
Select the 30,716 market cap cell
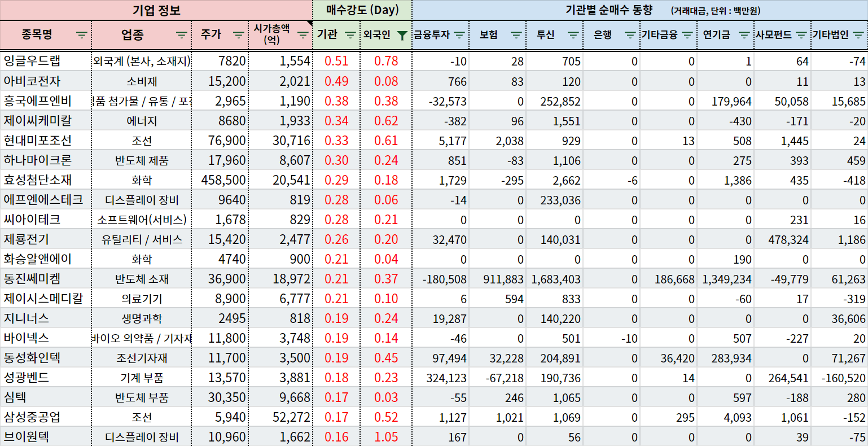[280, 140]
